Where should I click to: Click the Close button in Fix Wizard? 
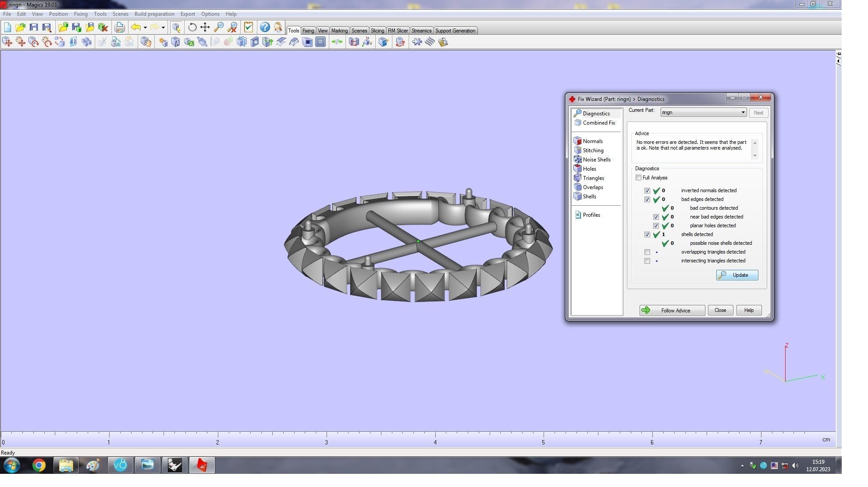[x=720, y=311]
